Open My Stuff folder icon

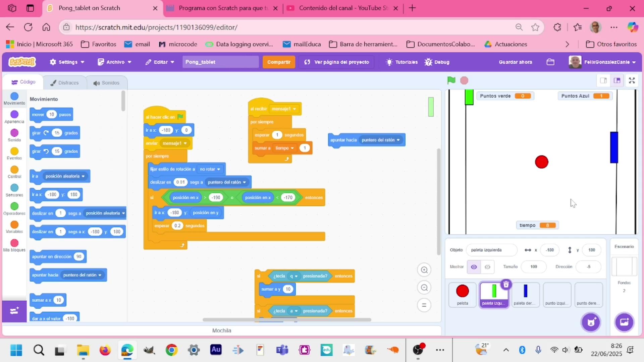tap(550, 62)
